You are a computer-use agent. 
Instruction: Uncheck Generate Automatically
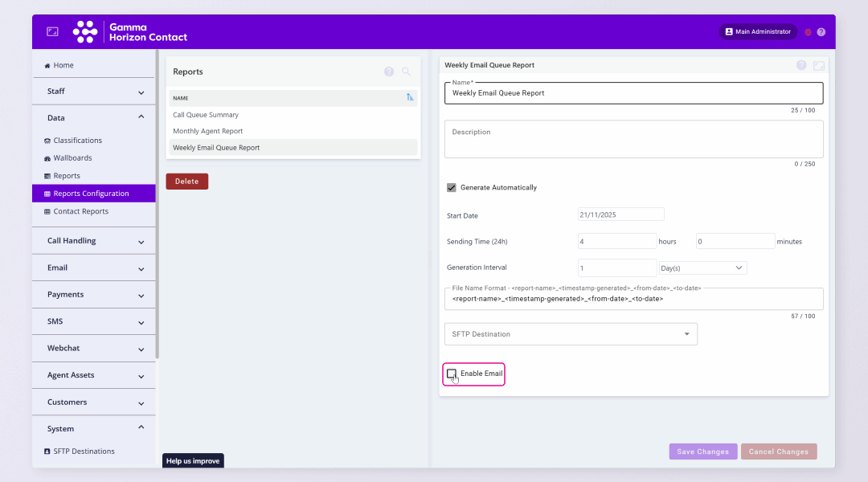pos(452,187)
